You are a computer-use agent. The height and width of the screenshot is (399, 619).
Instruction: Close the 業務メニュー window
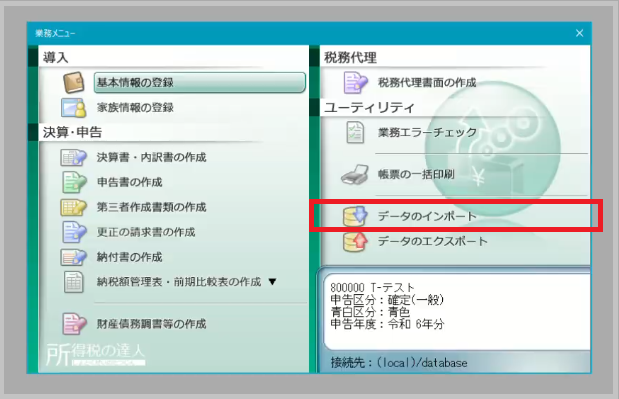click(x=579, y=33)
